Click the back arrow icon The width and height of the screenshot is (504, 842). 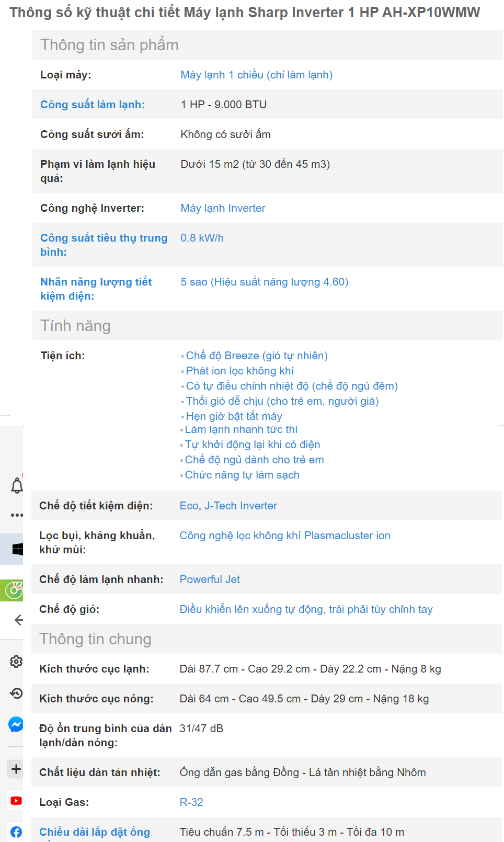coord(19,620)
